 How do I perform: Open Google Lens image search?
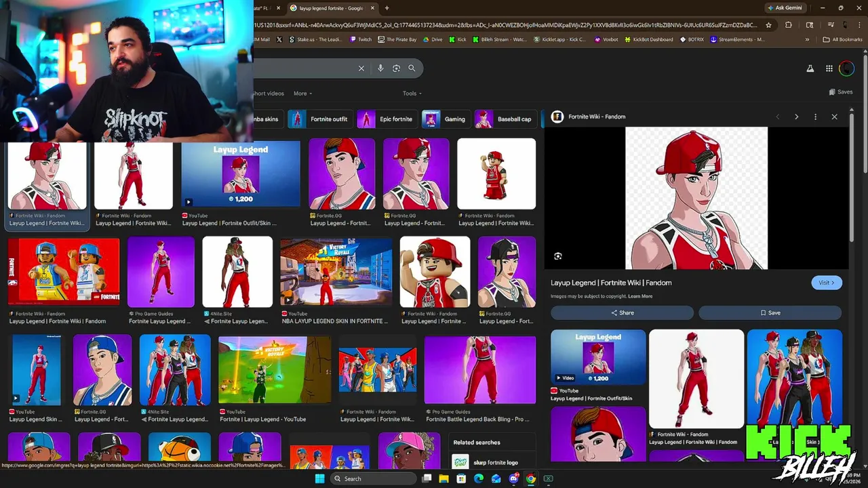tap(397, 68)
